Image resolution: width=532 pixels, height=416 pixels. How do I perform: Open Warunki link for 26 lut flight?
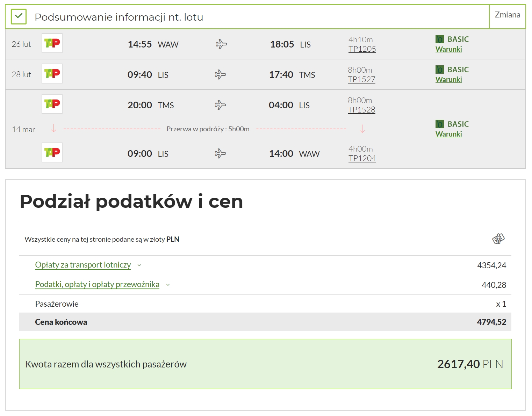pyautogui.click(x=448, y=49)
